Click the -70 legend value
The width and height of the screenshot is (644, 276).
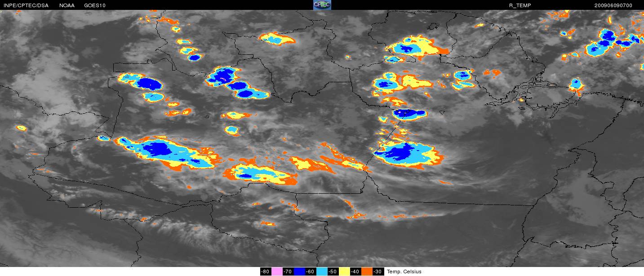(x=288, y=272)
